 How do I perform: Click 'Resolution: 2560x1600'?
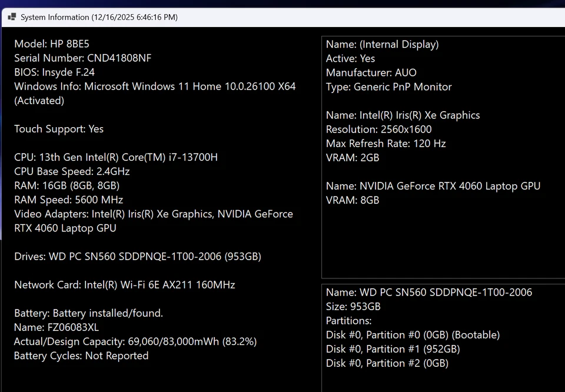click(378, 129)
